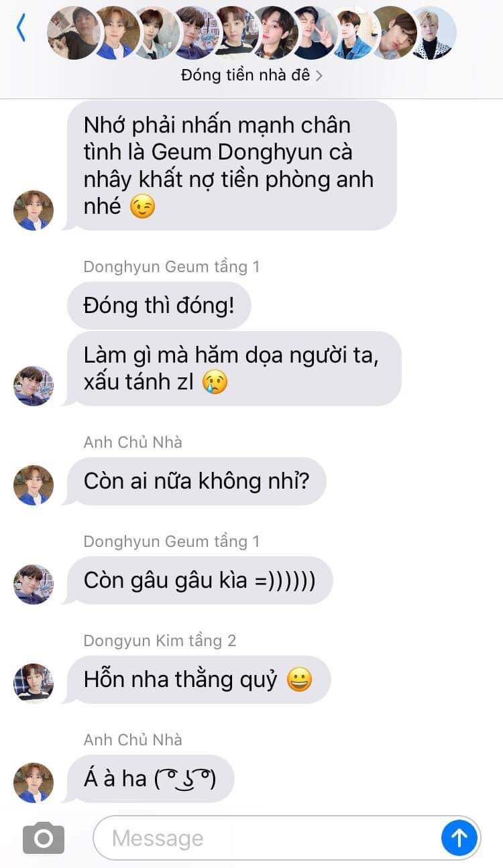
Task: Tap avatar beside "Còn gâu gâu kìa" message
Action: (34, 584)
